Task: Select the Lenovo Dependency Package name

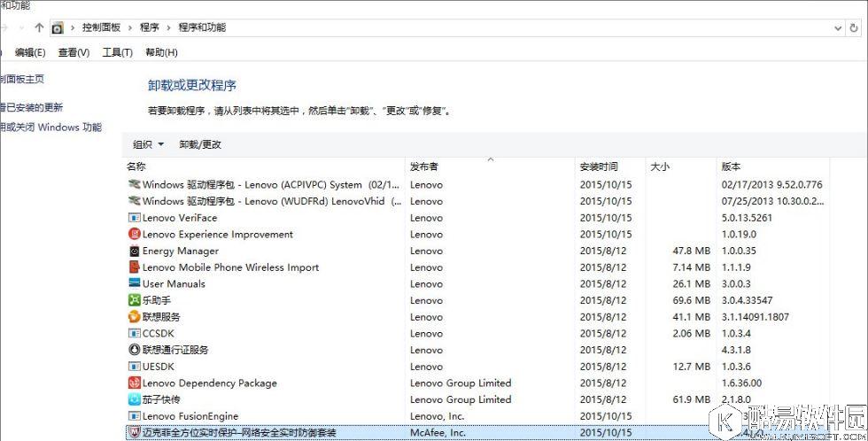Action: coord(209,383)
